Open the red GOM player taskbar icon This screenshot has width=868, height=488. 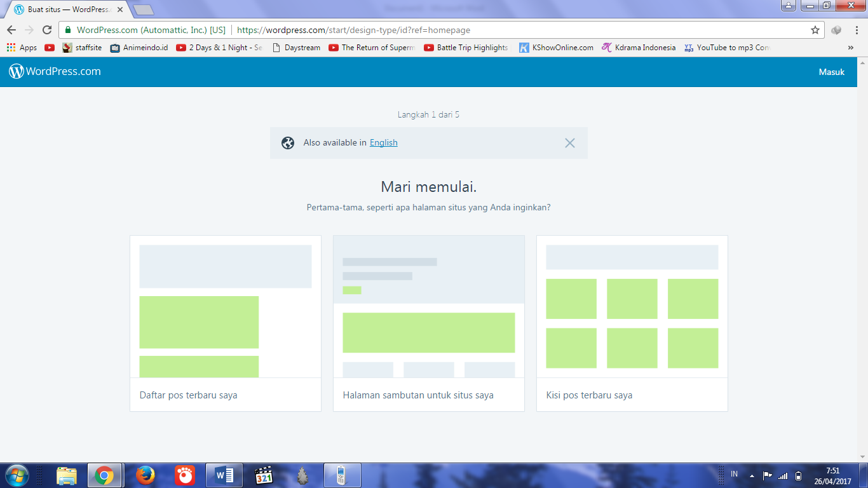click(x=185, y=475)
